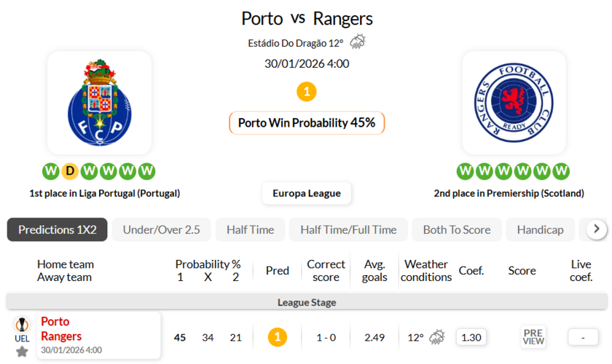The image size is (612, 364).
Task: Click the Rangers Football Club crest
Action: [x=514, y=102]
